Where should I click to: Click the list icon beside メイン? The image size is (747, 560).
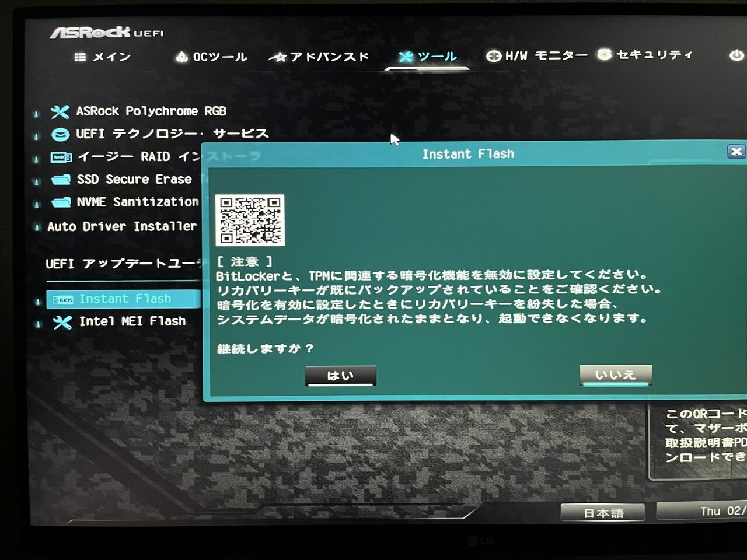click(81, 57)
